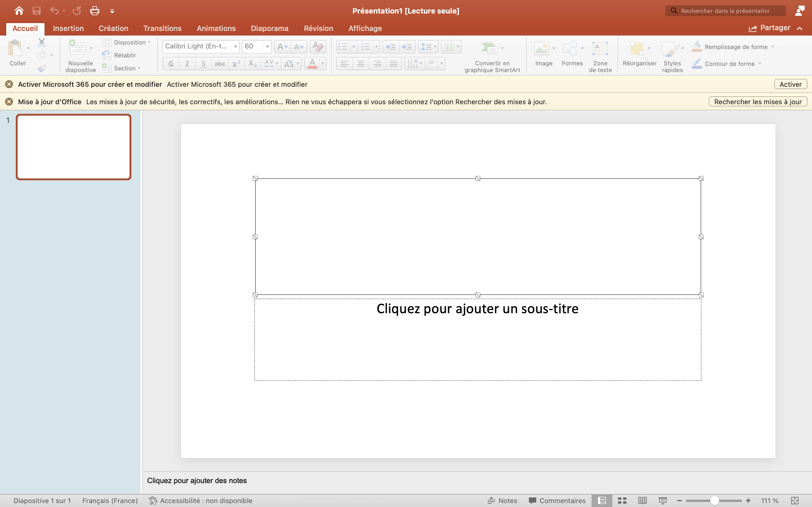Click the Home icon in title bar
This screenshot has width=812, height=507.
pos(19,11)
